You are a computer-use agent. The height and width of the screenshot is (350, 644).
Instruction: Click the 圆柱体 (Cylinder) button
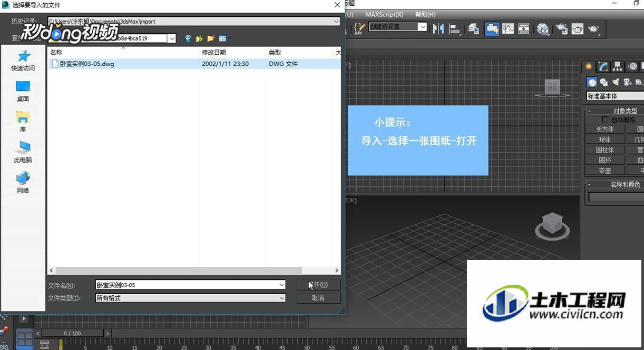tap(605, 150)
